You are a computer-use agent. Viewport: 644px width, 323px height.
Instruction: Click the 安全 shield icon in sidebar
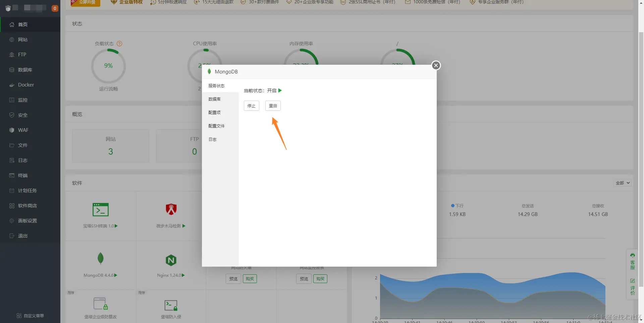[x=12, y=115]
